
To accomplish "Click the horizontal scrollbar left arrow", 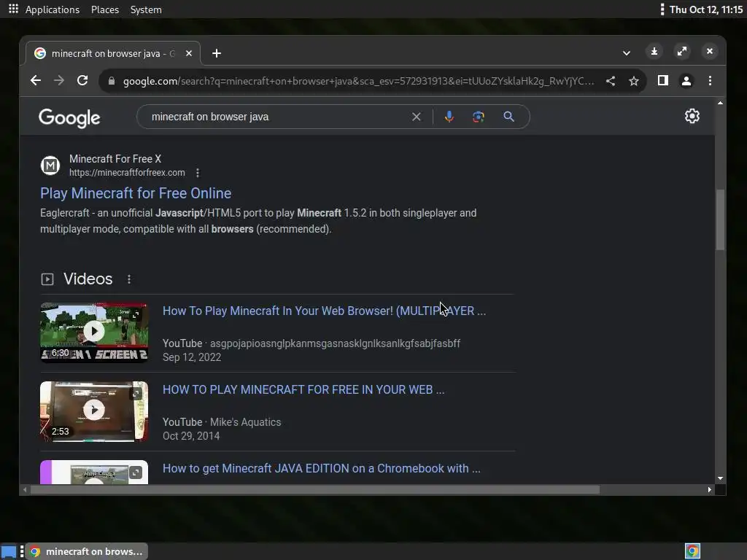I will tap(25, 489).
